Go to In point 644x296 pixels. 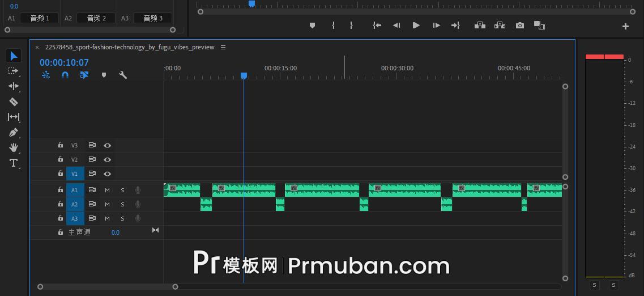(x=377, y=26)
